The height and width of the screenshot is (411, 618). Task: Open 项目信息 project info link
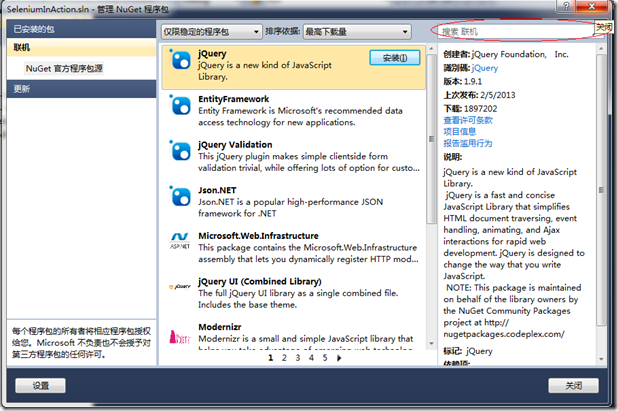[x=460, y=132]
